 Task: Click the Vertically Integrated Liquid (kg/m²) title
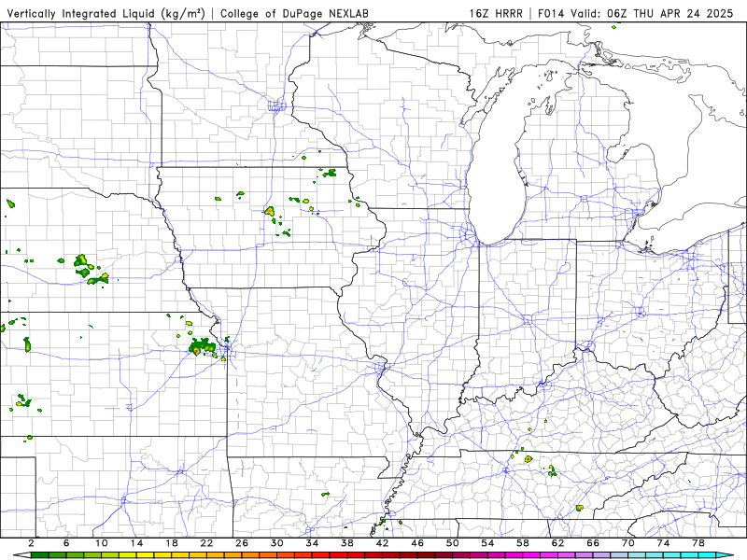click(x=106, y=13)
